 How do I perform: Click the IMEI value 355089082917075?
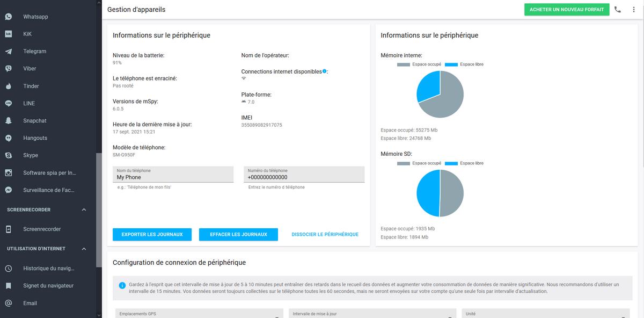point(262,125)
